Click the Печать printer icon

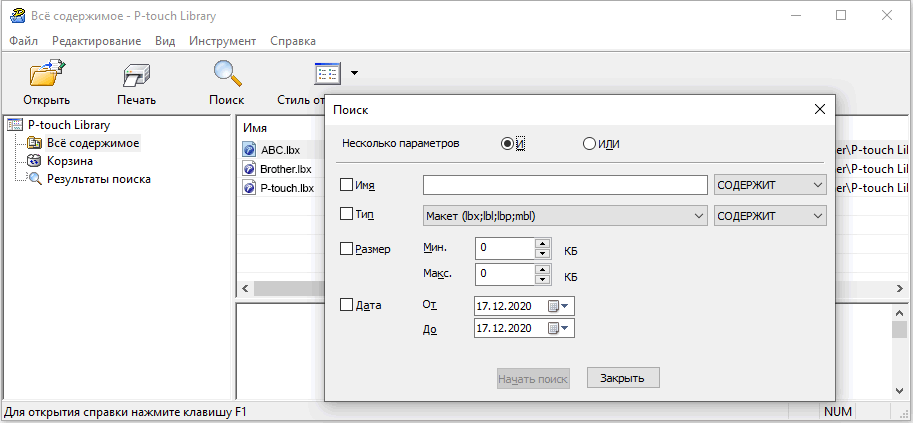pyautogui.click(x=136, y=76)
